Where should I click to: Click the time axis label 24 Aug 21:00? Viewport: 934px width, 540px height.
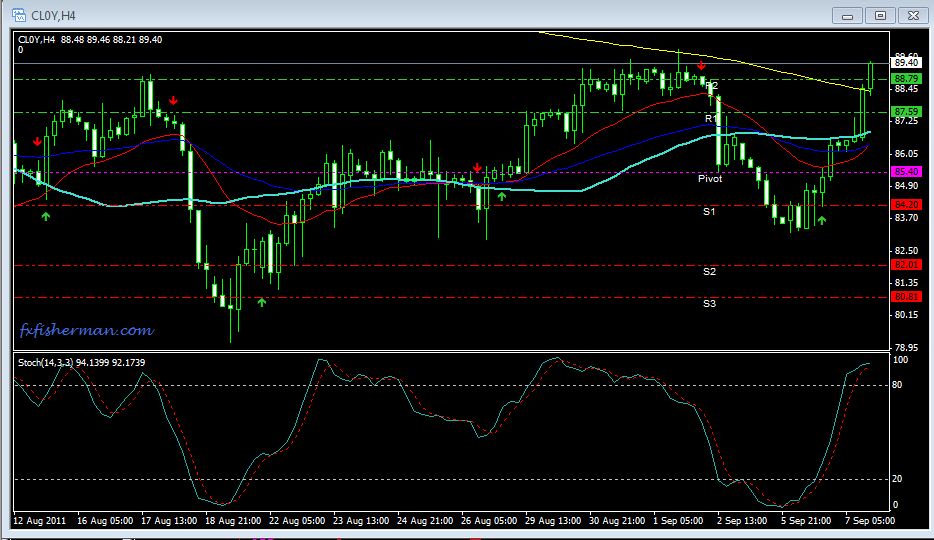coord(425,521)
